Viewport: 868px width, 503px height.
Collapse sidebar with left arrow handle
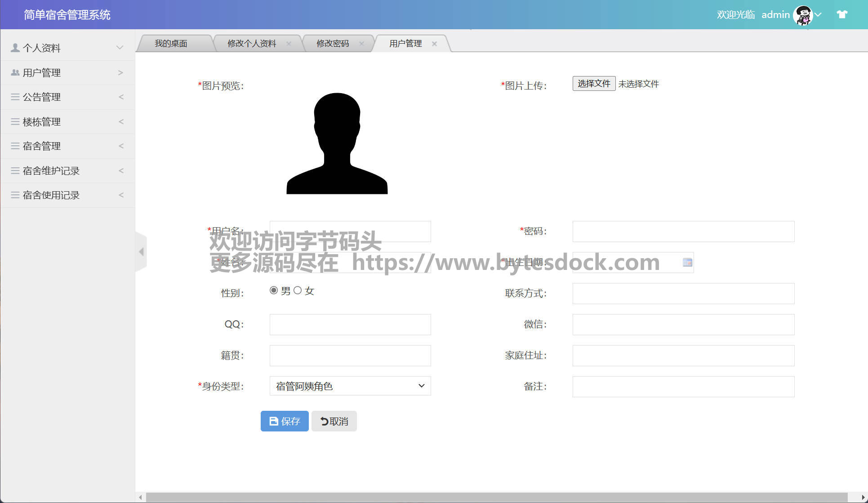coord(141,251)
